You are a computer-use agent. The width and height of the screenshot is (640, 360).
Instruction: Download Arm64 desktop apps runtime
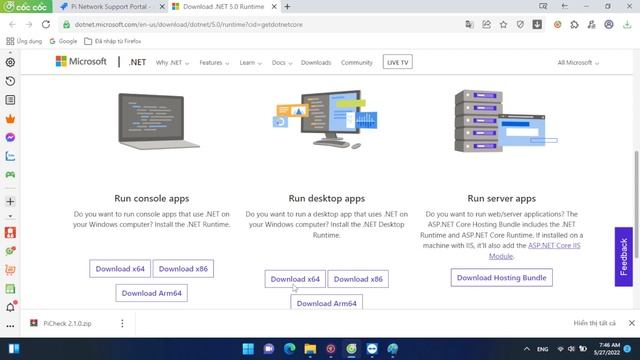327,302
